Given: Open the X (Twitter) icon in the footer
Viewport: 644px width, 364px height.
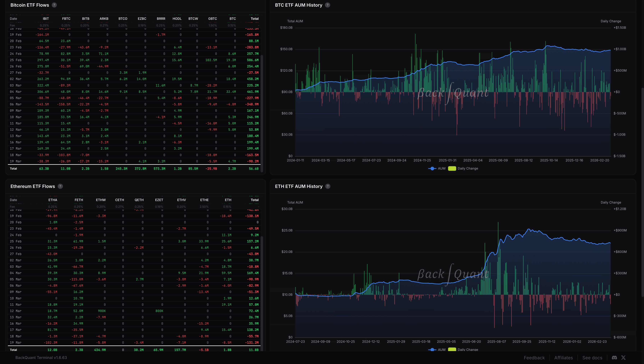Looking at the screenshot, I should (624, 358).
